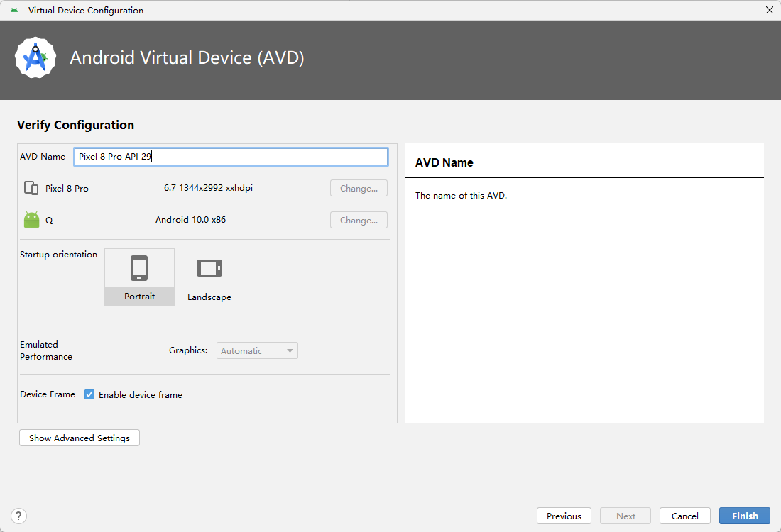
Task: Show Advanced Settings
Action: click(80, 438)
